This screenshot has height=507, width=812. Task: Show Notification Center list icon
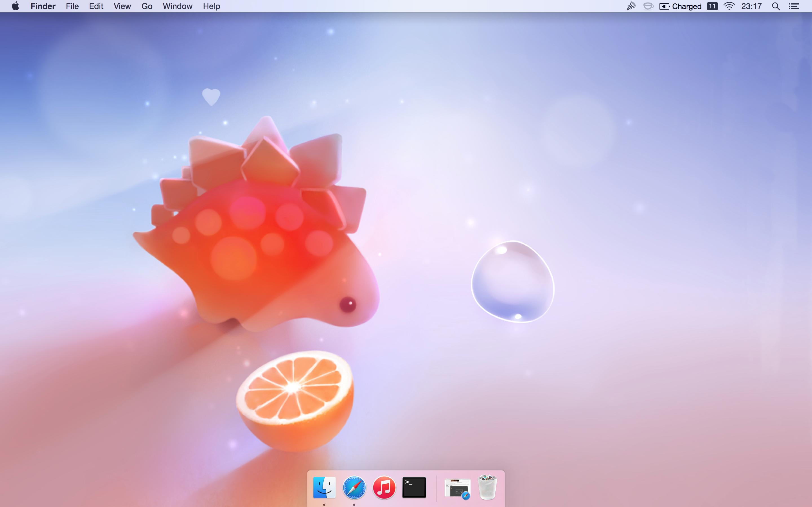pyautogui.click(x=794, y=6)
